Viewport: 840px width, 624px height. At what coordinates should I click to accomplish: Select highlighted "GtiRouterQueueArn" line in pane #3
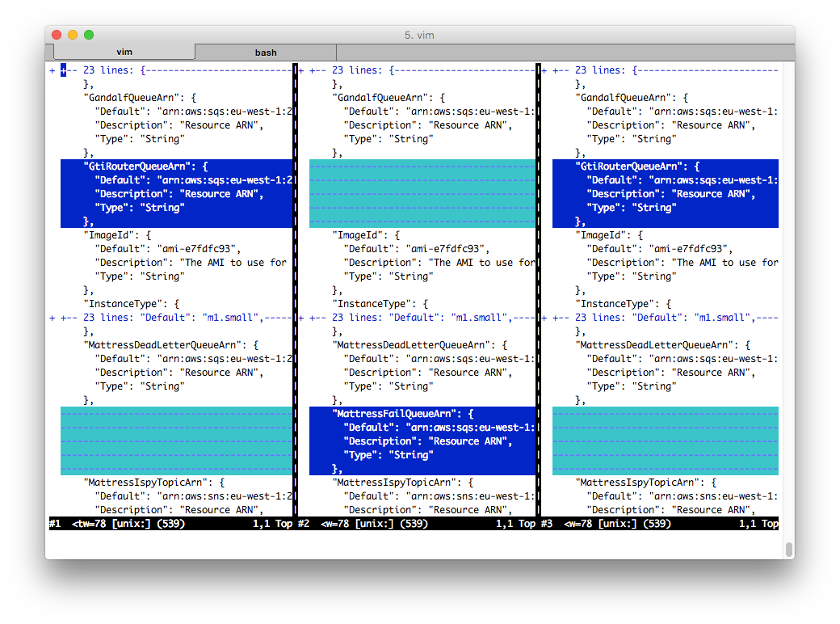(x=637, y=167)
